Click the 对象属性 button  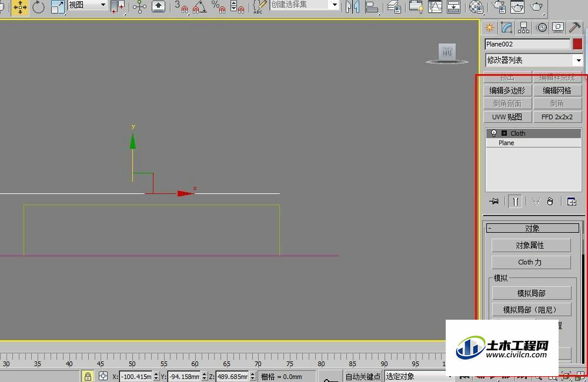[531, 245]
